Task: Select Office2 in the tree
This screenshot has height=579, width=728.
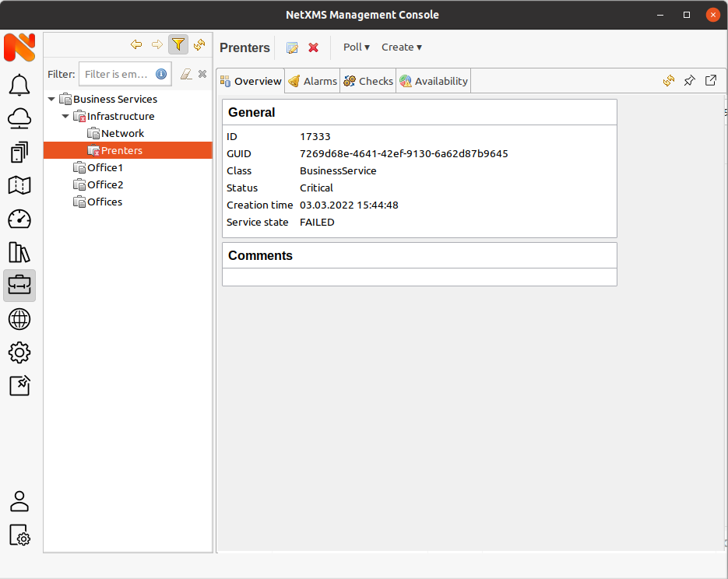Action: click(105, 184)
